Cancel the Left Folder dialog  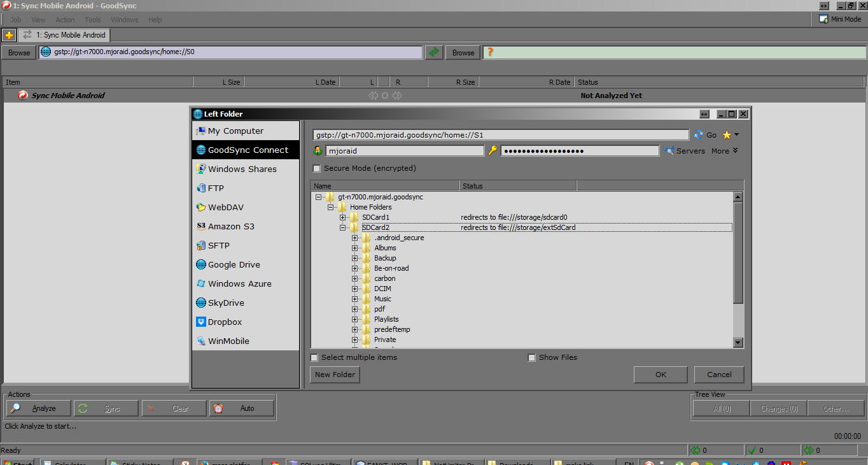719,375
